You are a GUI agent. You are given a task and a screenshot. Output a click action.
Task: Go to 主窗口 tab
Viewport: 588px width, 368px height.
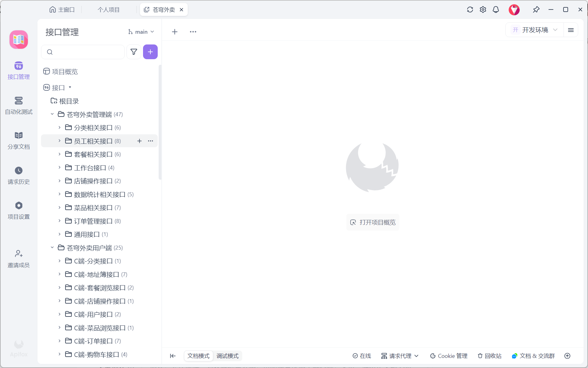tap(62, 10)
